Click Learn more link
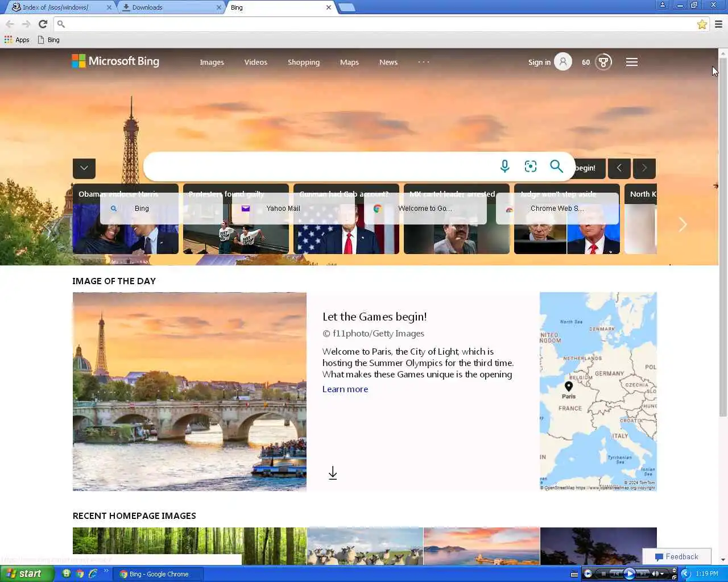The height and width of the screenshot is (582, 728). point(345,389)
